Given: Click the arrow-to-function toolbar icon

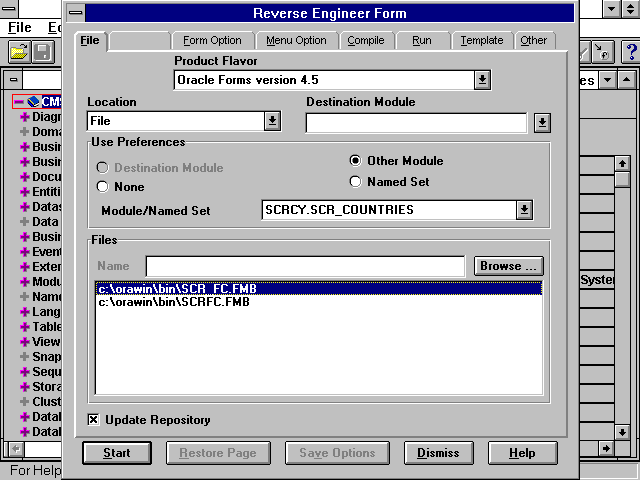Looking at the screenshot, I should click(604, 51).
